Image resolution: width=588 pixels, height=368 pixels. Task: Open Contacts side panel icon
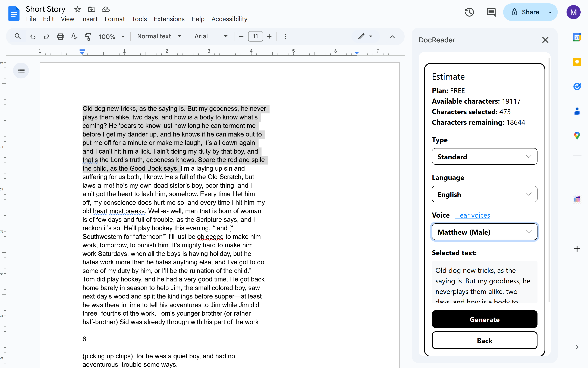pyautogui.click(x=577, y=111)
